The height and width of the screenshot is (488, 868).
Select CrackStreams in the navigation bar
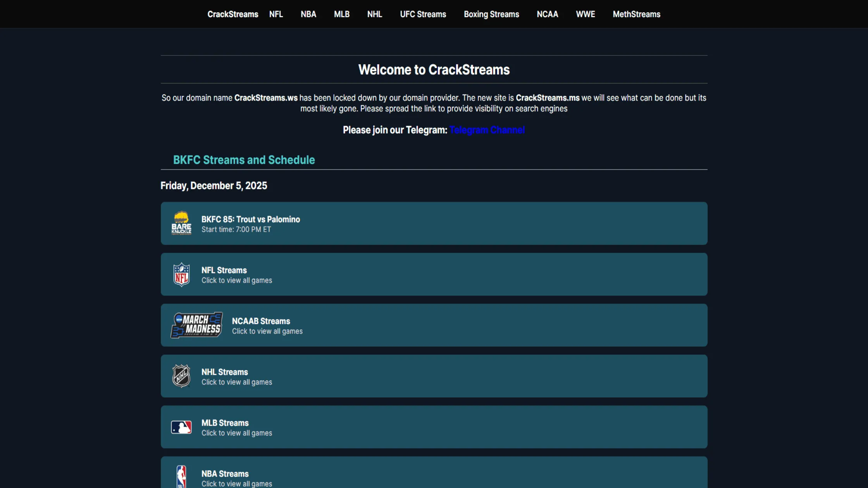coord(232,14)
